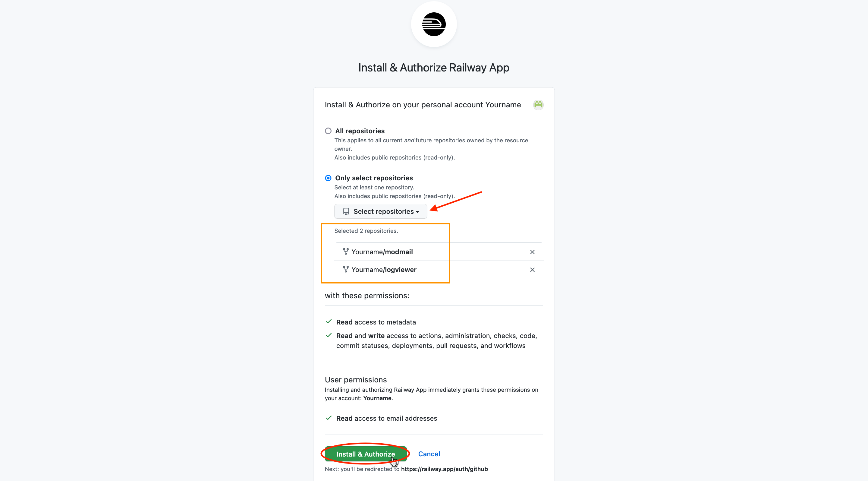
Task: Remove Yourname/logviewer using its X icon
Action: 532,270
